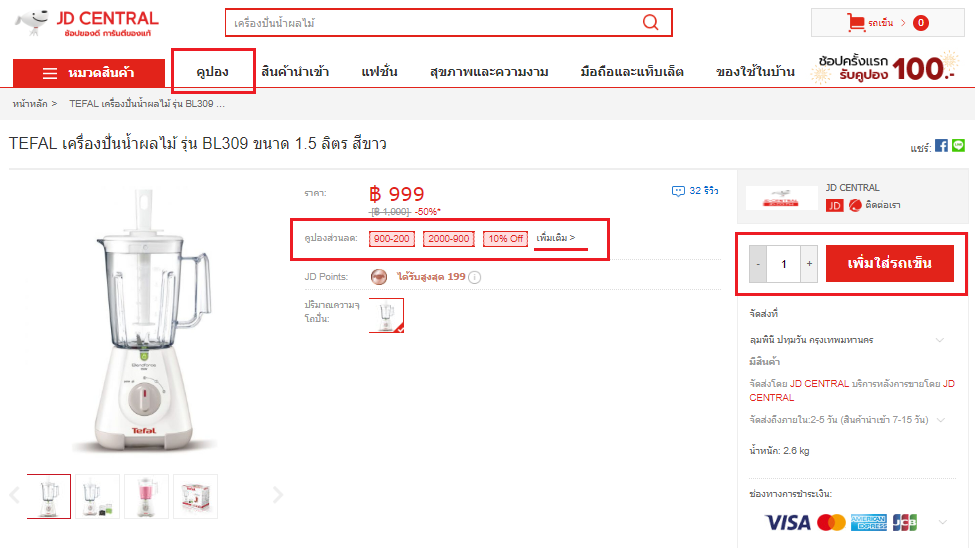Click the VISA payment logo
This screenshot has height=548, width=976.
pos(787,522)
